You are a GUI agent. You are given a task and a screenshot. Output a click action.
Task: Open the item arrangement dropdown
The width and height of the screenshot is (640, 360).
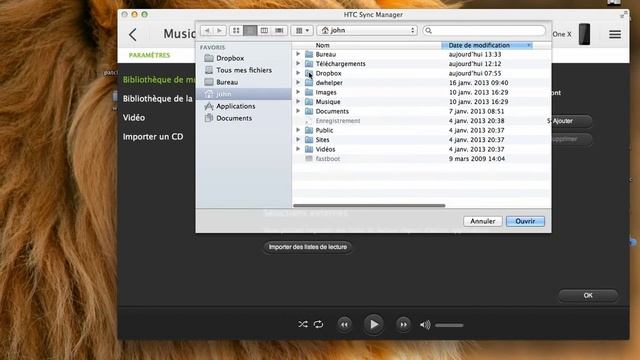coord(302,31)
